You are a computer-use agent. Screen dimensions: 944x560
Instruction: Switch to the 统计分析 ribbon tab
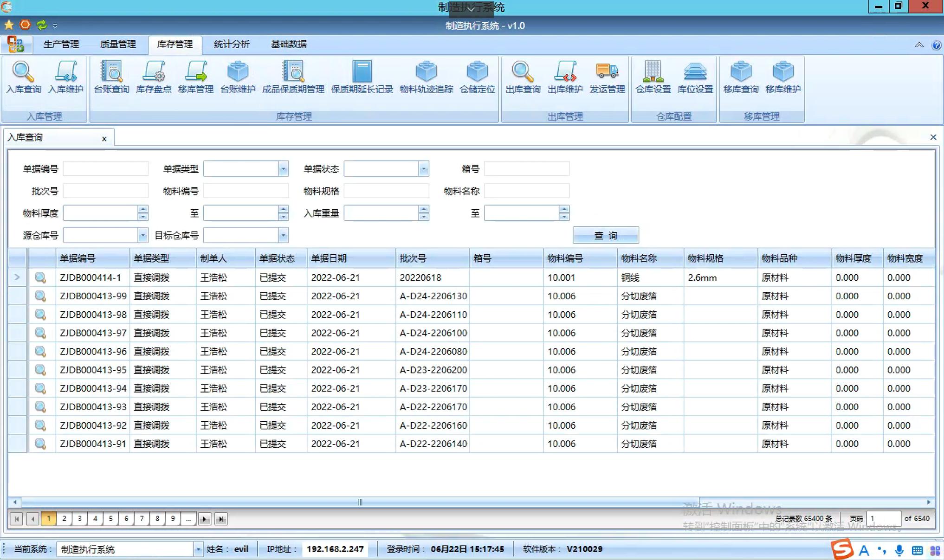point(232,45)
